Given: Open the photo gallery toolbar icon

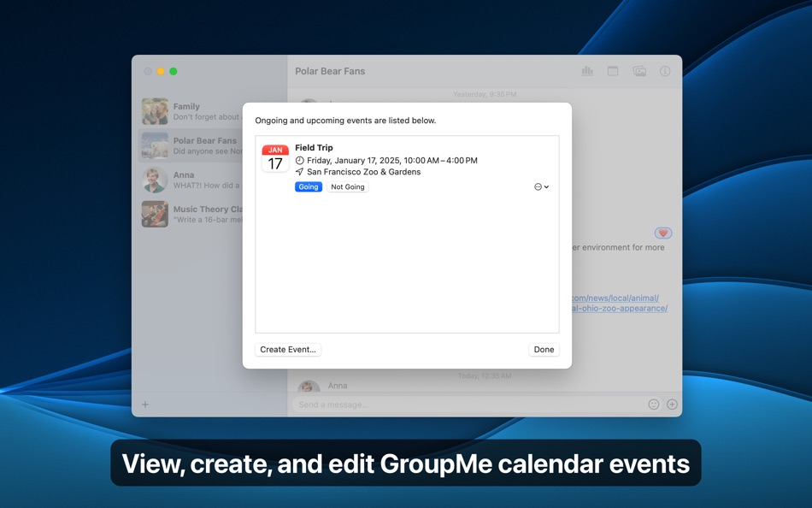Looking at the screenshot, I should pos(639,71).
